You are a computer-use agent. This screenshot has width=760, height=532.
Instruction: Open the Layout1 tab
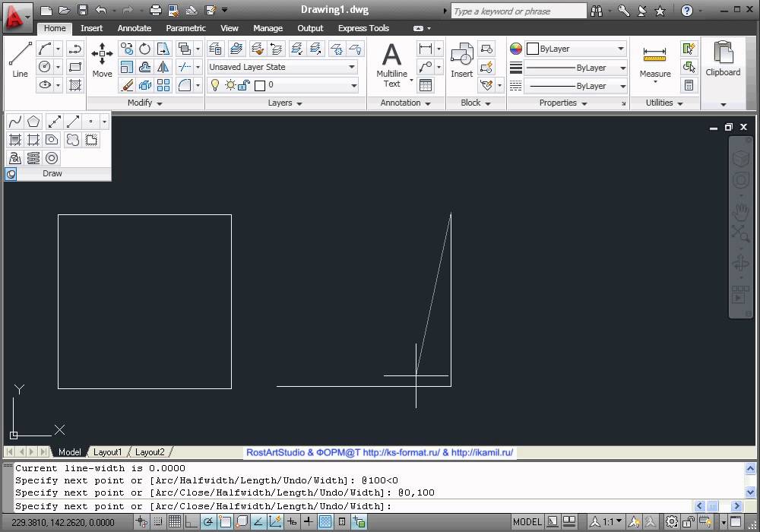pyautogui.click(x=107, y=452)
